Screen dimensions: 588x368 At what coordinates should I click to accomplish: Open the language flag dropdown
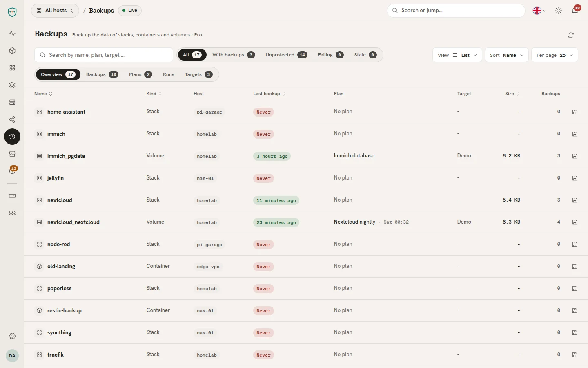click(x=539, y=11)
